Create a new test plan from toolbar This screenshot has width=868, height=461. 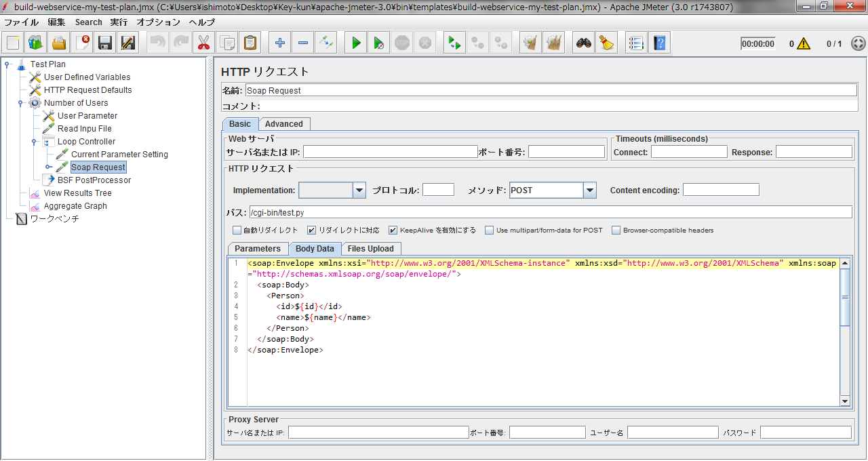click(x=13, y=43)
